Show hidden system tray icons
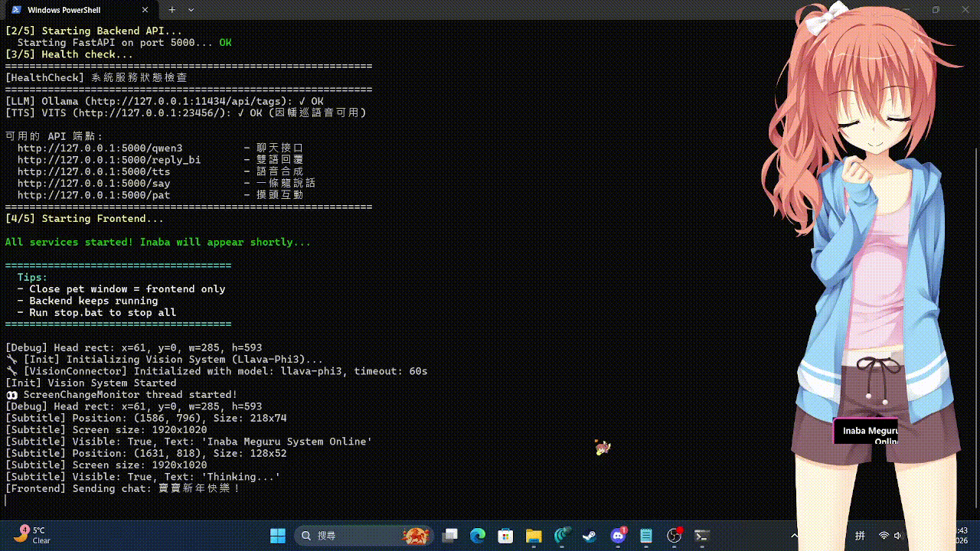 (x=795, y=536)
